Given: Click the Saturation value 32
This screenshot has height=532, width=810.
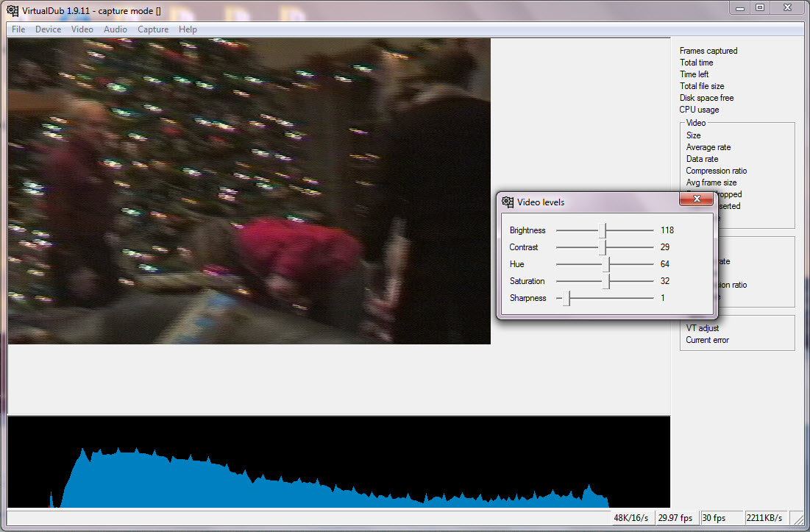Looking at the screenshot, I should (x=665, y=282).
